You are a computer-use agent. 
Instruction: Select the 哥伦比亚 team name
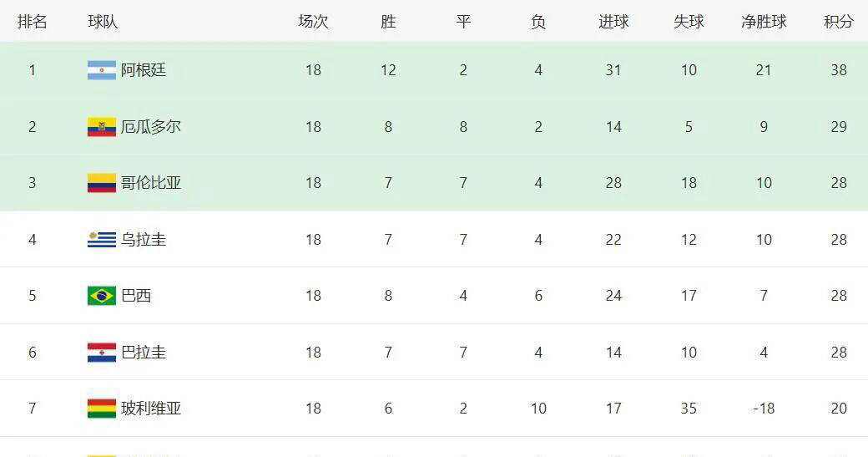(151, 183)
